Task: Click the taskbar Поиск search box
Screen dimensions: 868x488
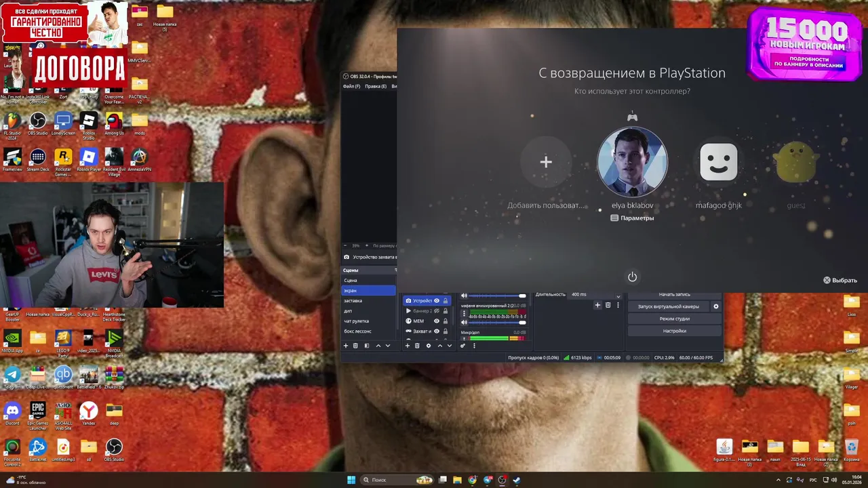Action: (x=397, y=480)
